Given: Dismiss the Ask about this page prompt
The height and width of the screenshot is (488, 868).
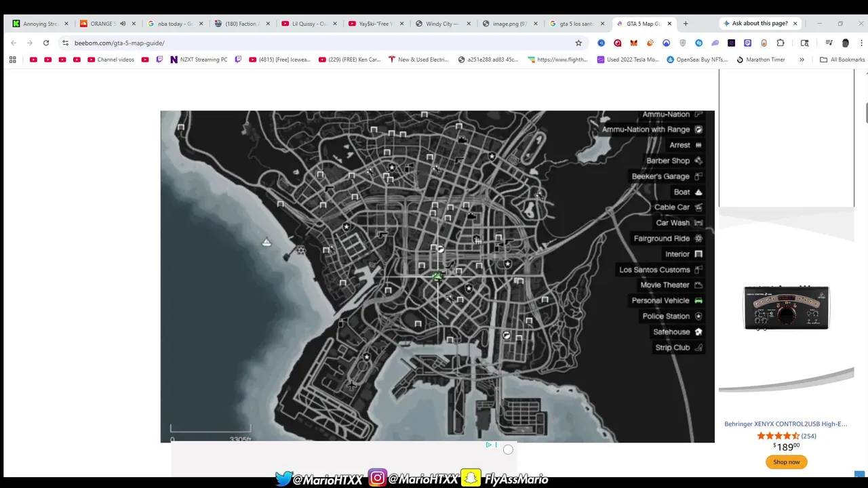Looking at the screenshot, I should pos(795,24).
